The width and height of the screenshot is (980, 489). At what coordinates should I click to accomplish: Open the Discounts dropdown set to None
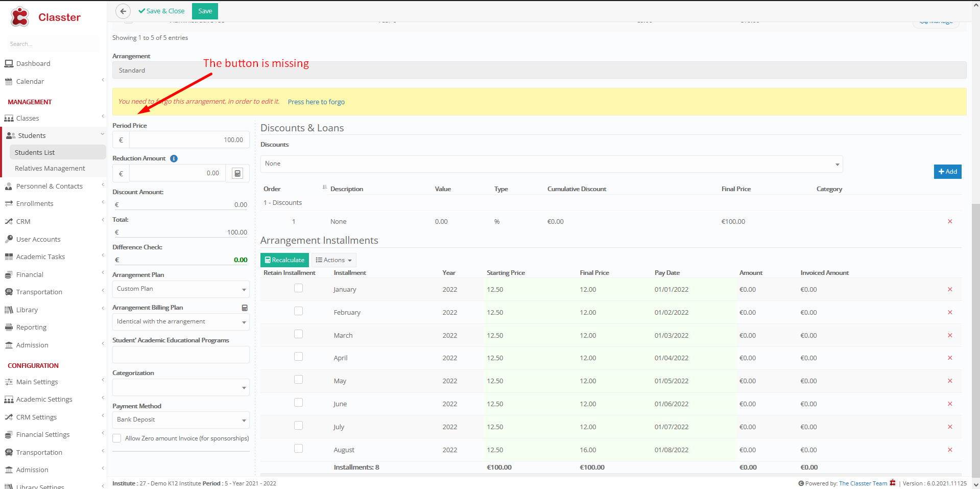coord(552,164)
